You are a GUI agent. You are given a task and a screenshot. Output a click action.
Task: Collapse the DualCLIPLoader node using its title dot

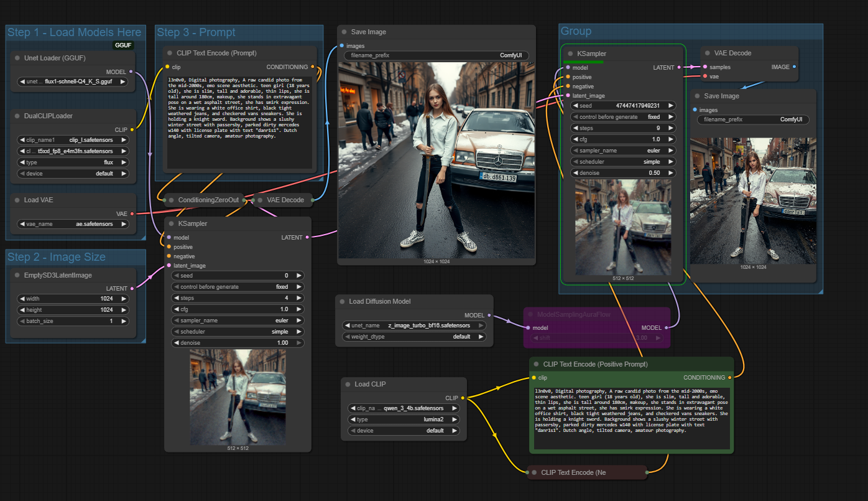tap(17, 116)
